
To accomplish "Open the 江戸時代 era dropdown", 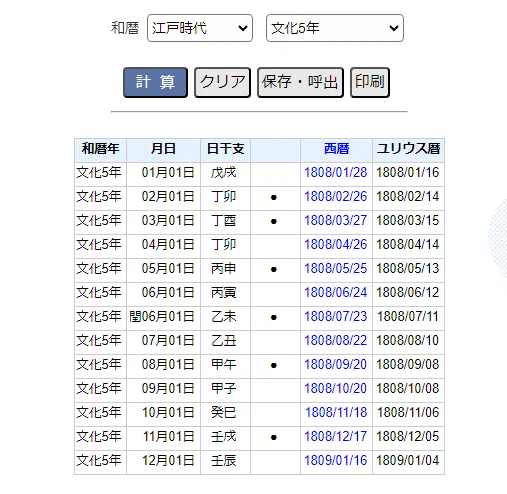I will coord(200,28).
